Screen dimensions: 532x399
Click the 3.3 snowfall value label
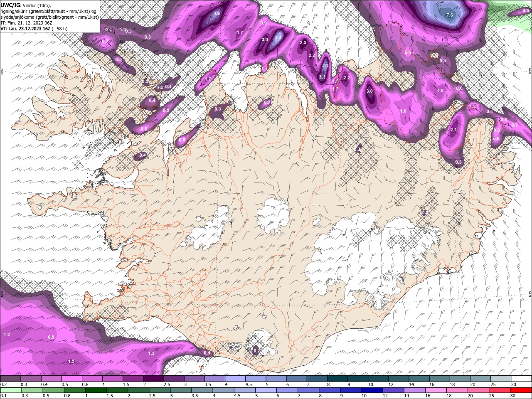[x=322, y=77]
